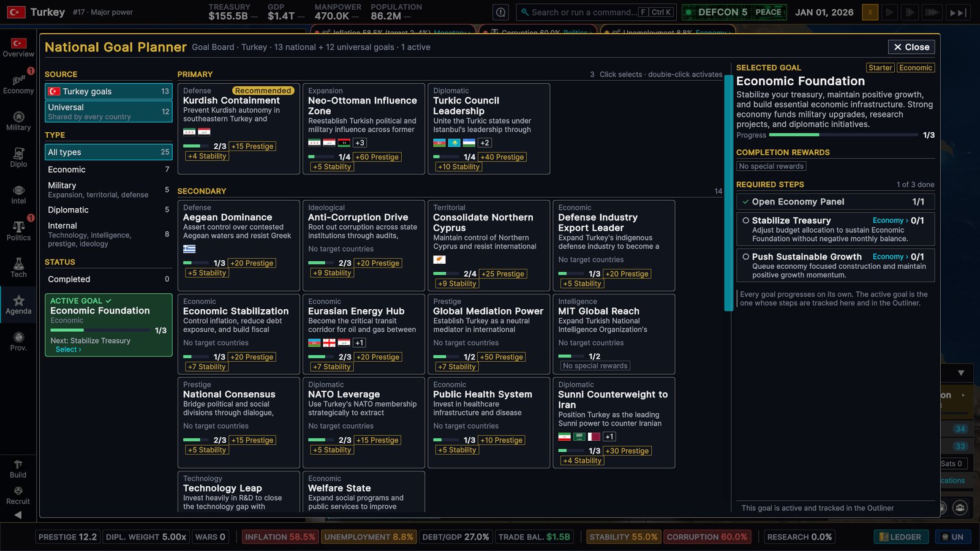The image size is (980, 551).
Task: Show All types of goals
Action: pyautogui.click(x=108, y=152)
